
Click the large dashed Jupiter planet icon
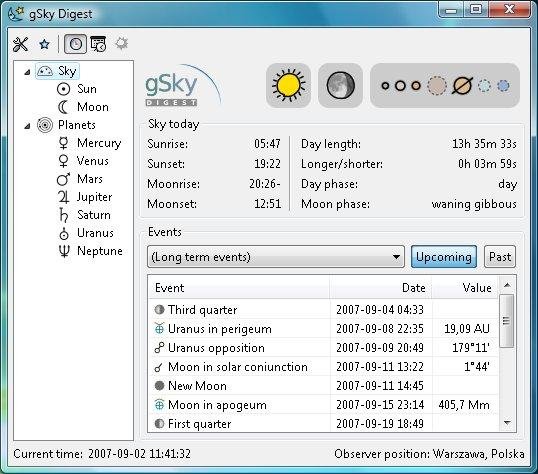(x=437, y=85)
